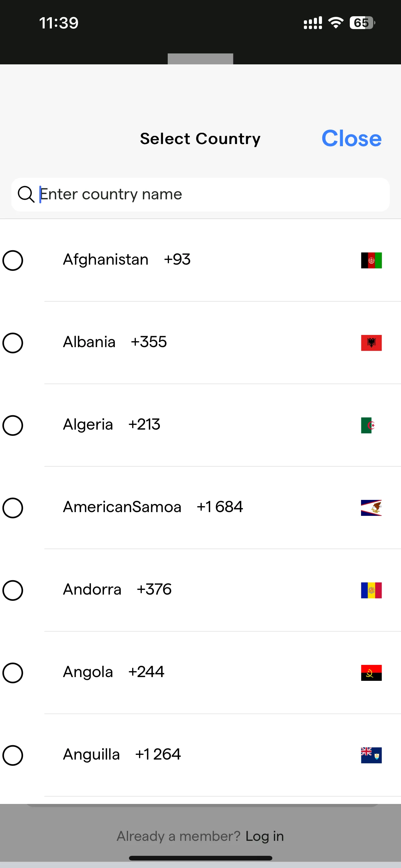Close the Select Country sheet
401x868 pixels.
(x=352, y=138)
